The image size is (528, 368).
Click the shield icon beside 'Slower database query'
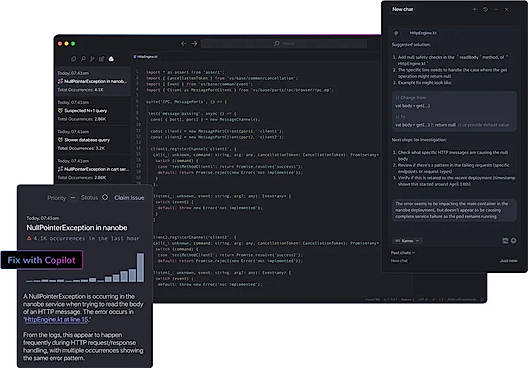(x=60, y=140)
